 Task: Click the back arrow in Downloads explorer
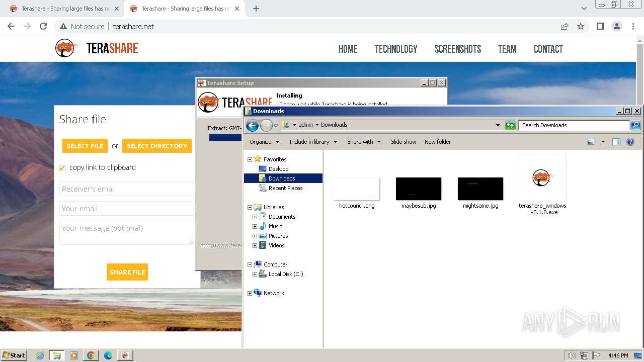click(252, 125)
